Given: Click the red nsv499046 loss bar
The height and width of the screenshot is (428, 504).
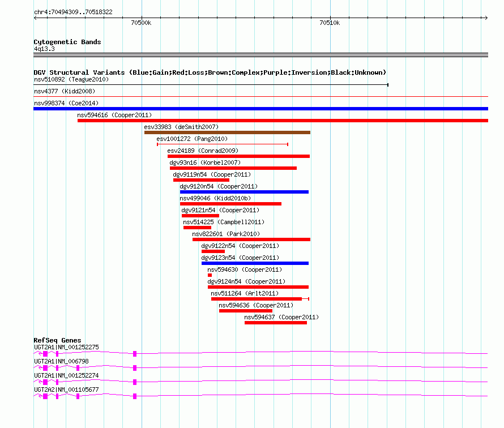Looking at the screenshot, I should click(231, 204).
